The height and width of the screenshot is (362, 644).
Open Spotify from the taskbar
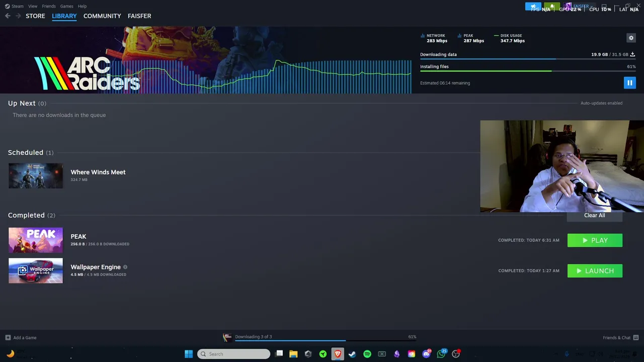367,354
